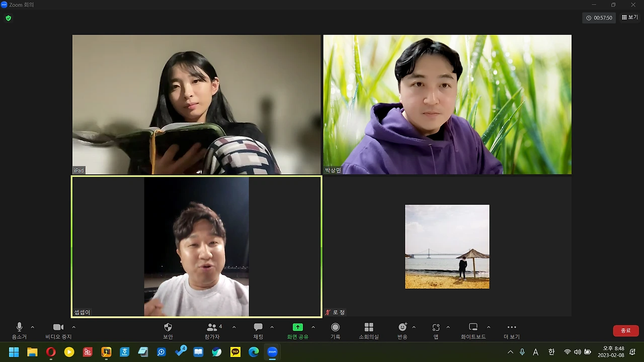Viewport: 644px width, 362px height.
Task: Open the notepad taskbar icon
Action: (x=143, y=352)
